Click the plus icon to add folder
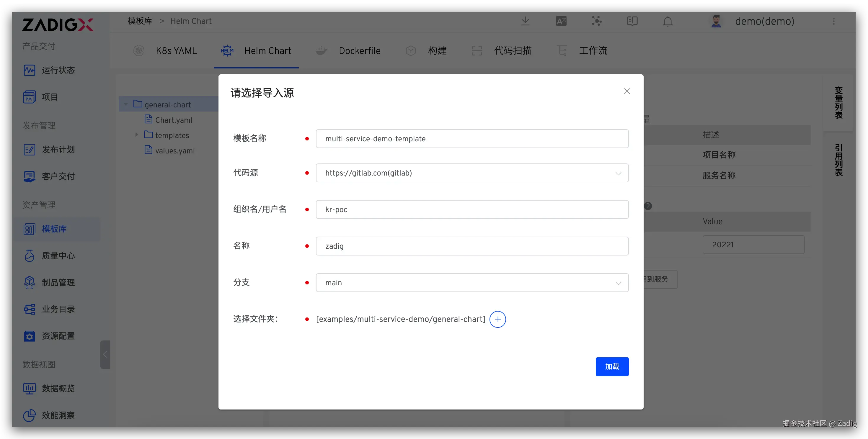Screen dimensions: 868x439 497,319
